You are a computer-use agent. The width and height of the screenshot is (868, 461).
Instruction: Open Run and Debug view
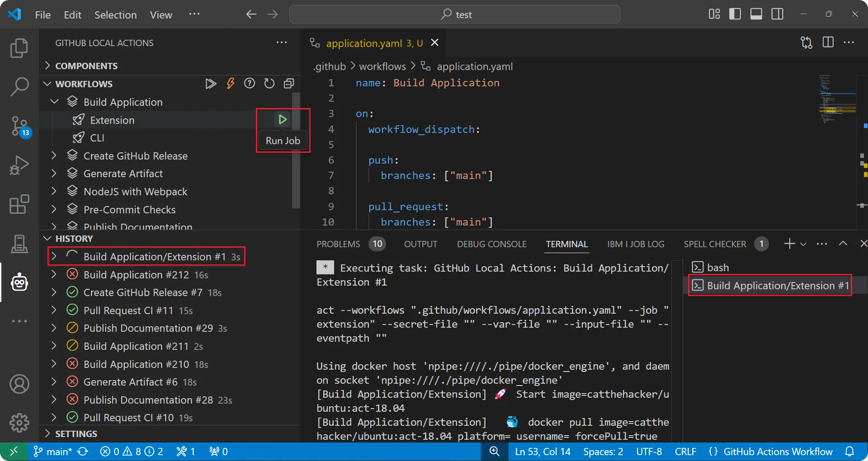pos(19,165)
